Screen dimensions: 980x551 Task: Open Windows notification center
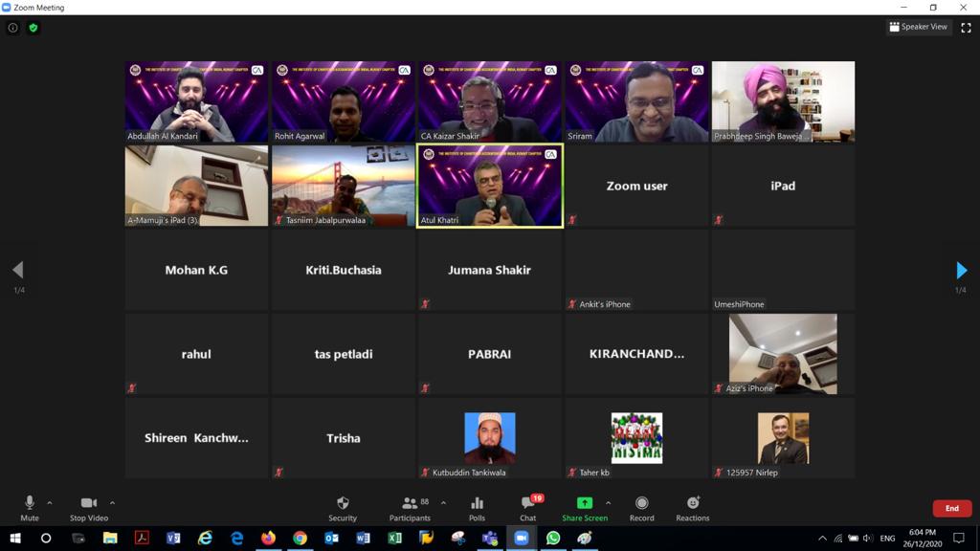click(x=959, y=538)
